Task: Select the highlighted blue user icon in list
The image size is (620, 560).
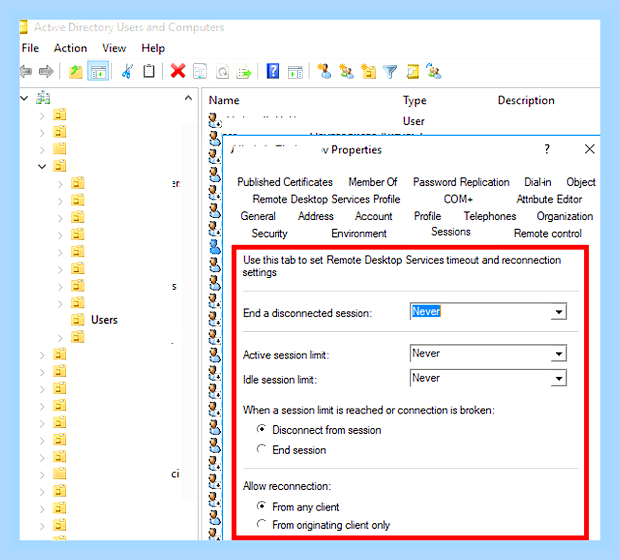Action: 215,247
